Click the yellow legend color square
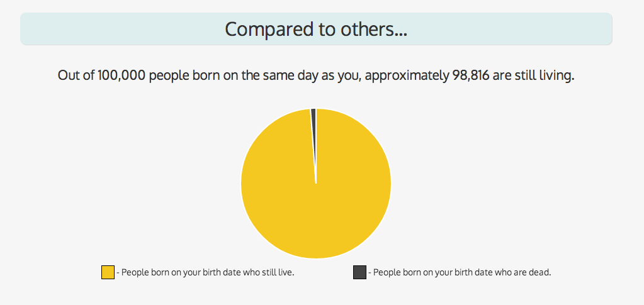 [108, 272]
